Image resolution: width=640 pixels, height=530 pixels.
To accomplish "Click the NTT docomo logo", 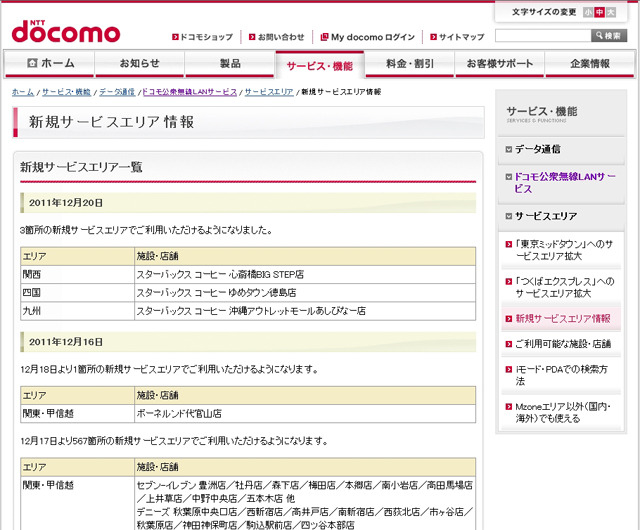I will (x=66, y=31).
